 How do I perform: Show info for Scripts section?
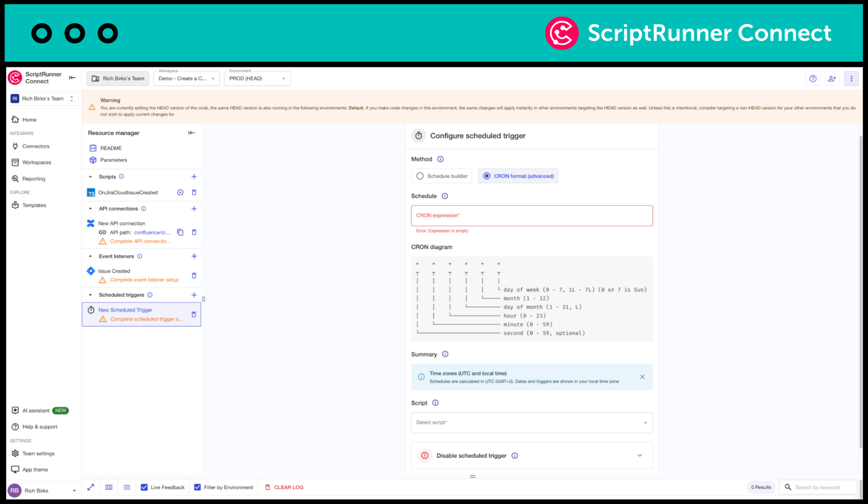click(122, 177)
